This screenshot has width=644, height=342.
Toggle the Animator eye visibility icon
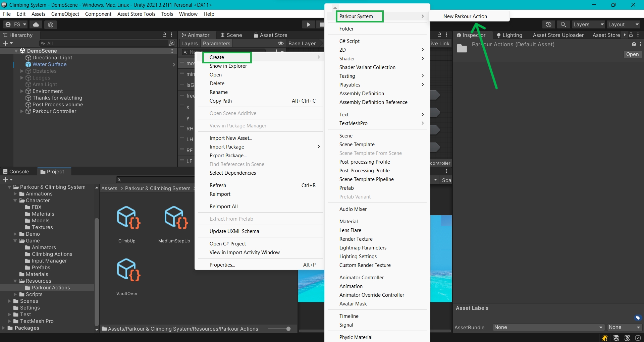pos(281,44)
